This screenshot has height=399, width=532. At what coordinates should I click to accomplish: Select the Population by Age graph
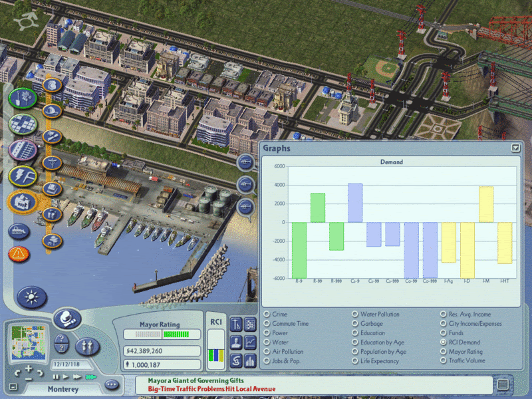(355, 352)
